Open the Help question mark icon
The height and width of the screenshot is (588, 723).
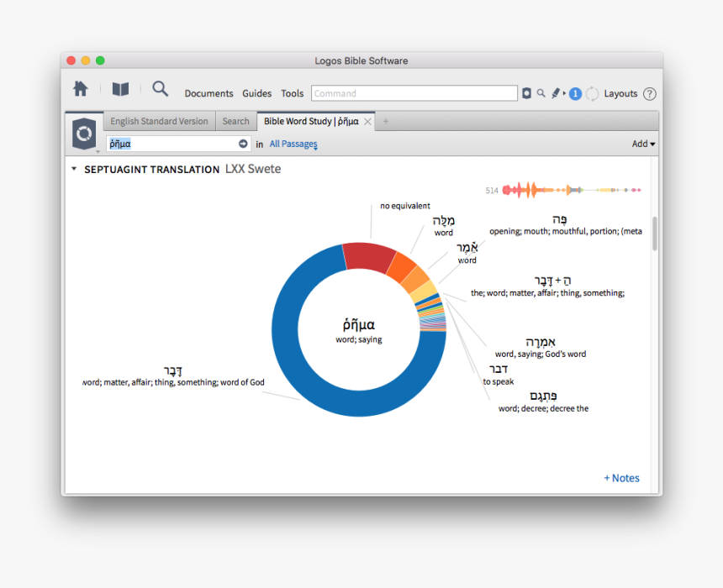pyautogui.click(x=650, y=94)
